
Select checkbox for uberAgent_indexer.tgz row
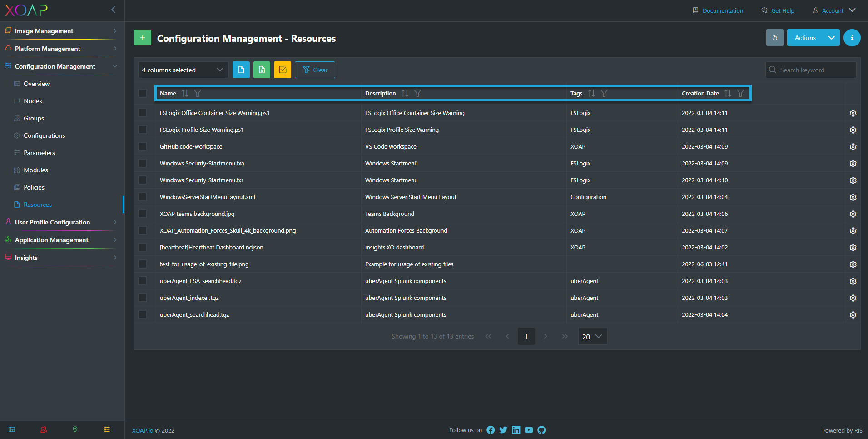143,298
